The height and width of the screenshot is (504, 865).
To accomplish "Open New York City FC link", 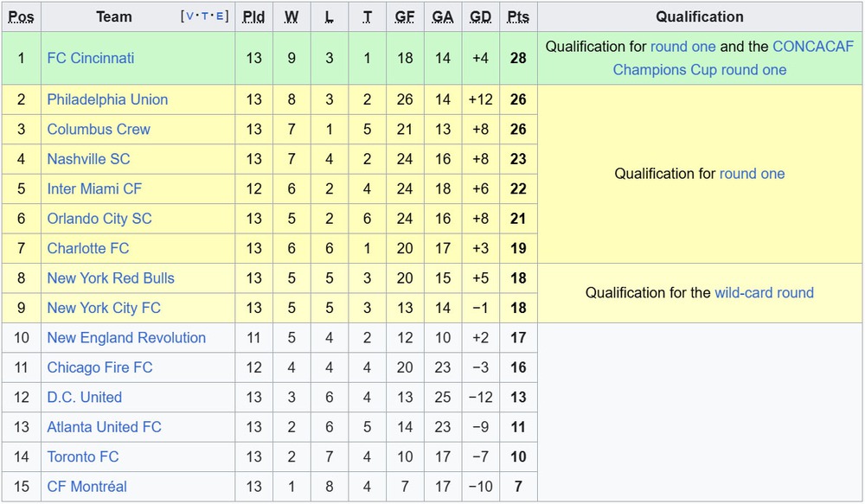I will click(x=104, y=308).
